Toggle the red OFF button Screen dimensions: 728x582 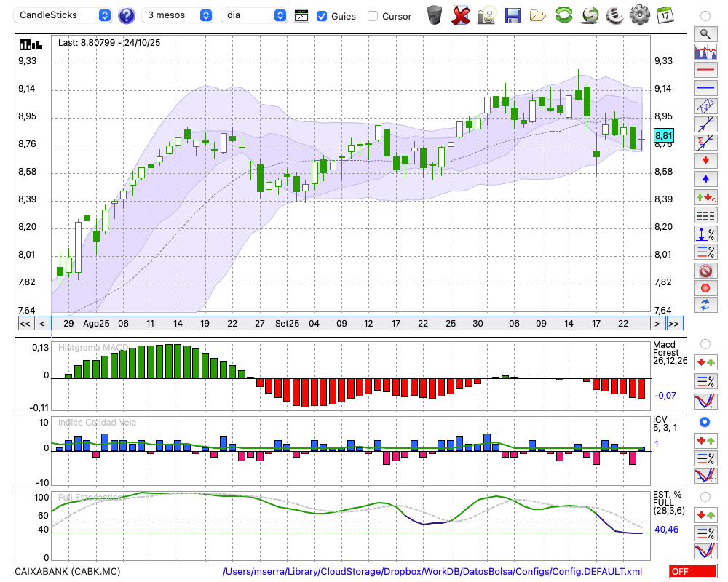693,571
